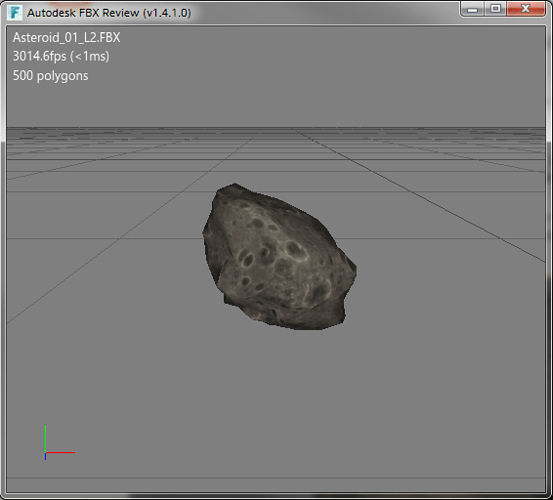Click the 3014.6fps frame rate readout
The image size is (553, 500).
[61, 56]
